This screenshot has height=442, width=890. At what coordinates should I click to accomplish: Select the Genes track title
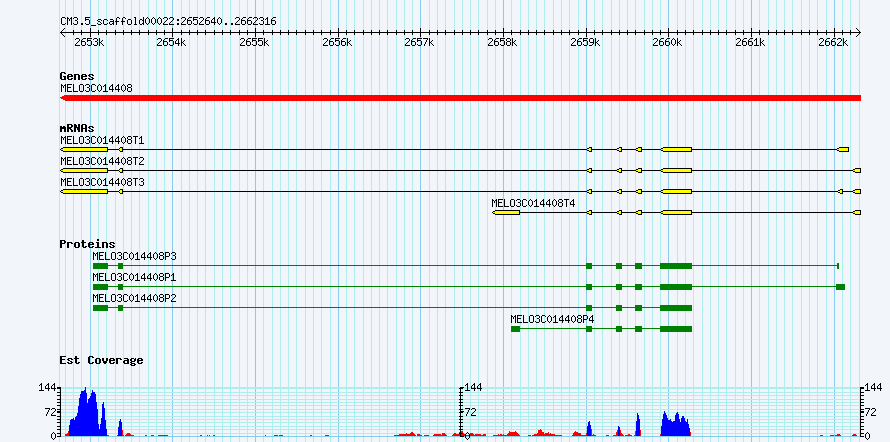pos(77,76)
